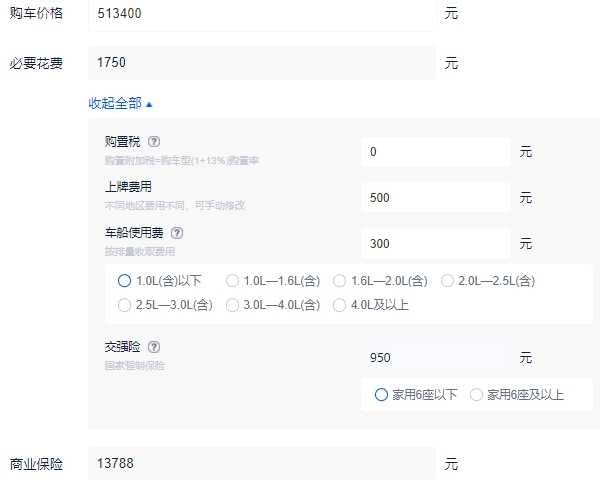Edit the 购置税 amount field
Image resolution: width=600 pixels, height=480 pixels.
pyautogui.click(x=435, y=152)
